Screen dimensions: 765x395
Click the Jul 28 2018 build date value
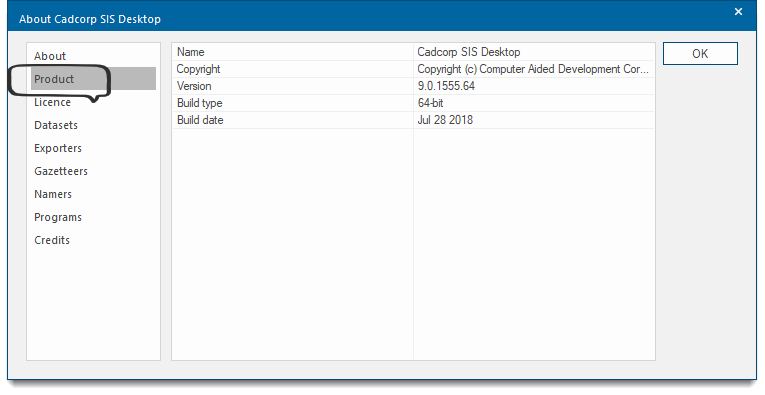click(x=445, y=120)
